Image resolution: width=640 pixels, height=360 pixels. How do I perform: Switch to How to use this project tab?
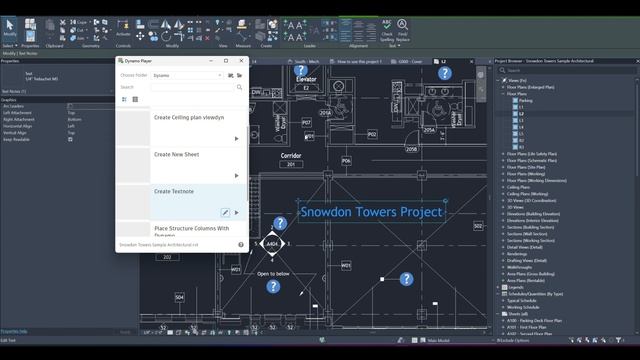[x=356, y=62]
